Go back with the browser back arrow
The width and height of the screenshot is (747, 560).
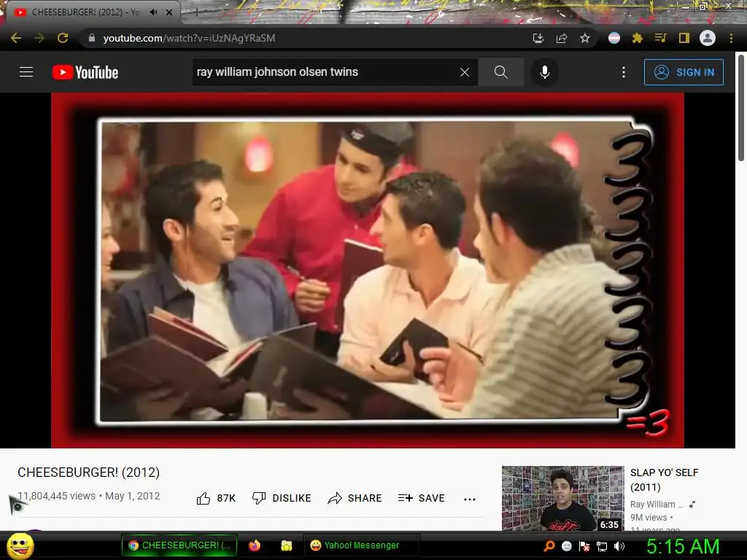tap(16, 38)
